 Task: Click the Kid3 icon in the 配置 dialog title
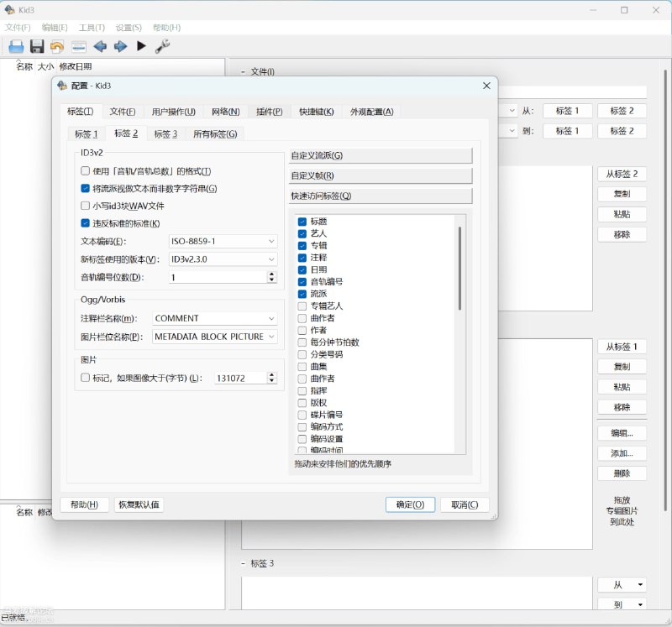pos(62,86)
